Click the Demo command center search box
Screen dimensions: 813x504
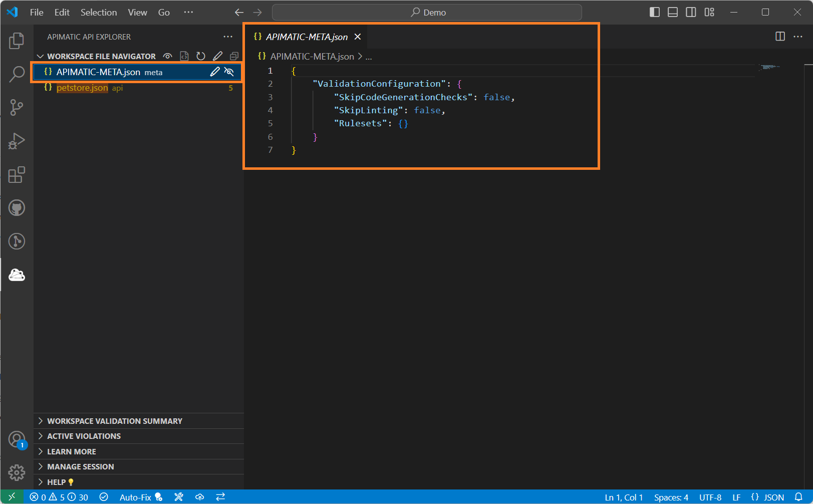point(427,13)
